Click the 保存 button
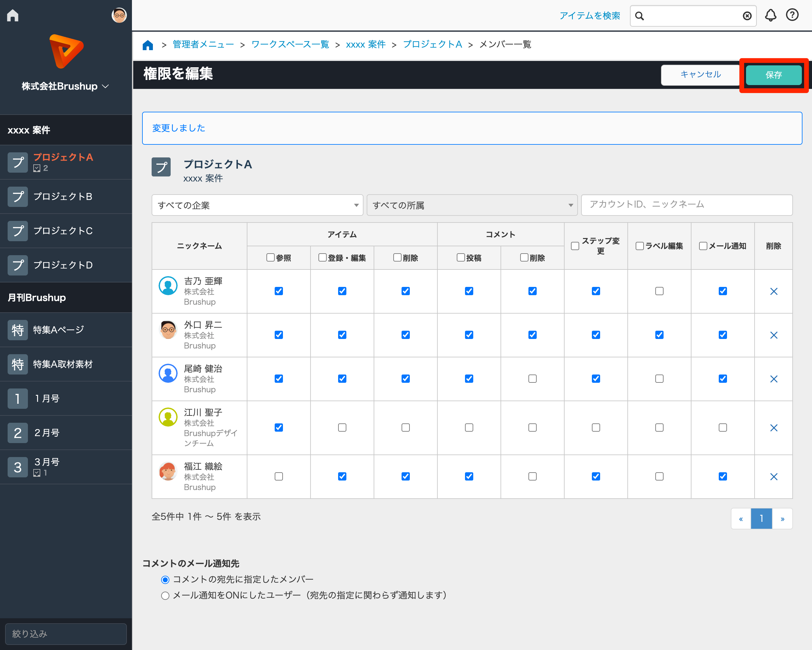The width and height of the screenshot is (812, 650). point(773,75)
